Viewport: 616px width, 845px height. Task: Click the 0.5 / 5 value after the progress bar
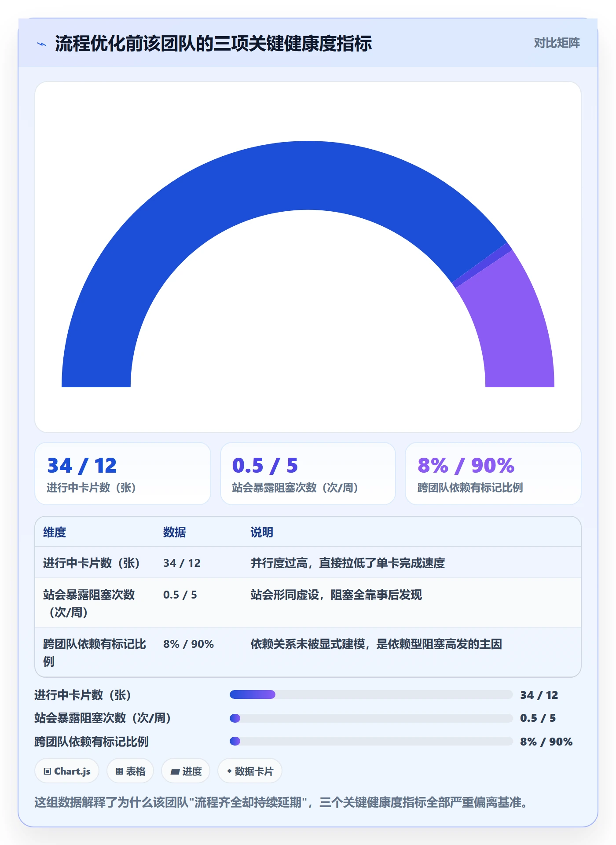(538, 718)
